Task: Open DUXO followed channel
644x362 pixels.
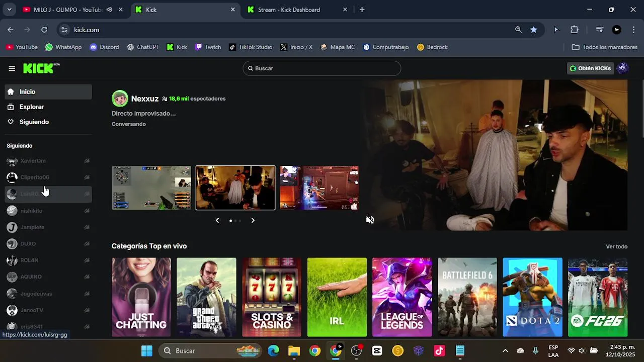Action: (48, 244)
